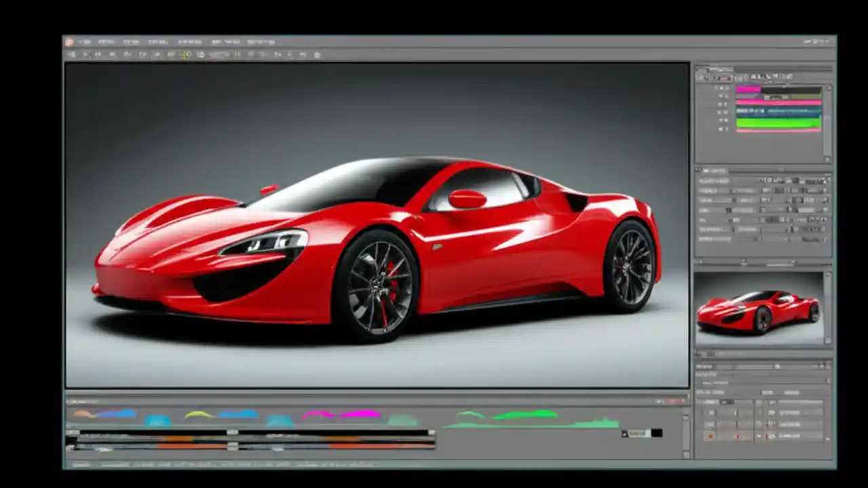The width and height of the screenshot is (868, 488).
Task: Click the black color swatch near the timeline
Action: tap(656, 432)
